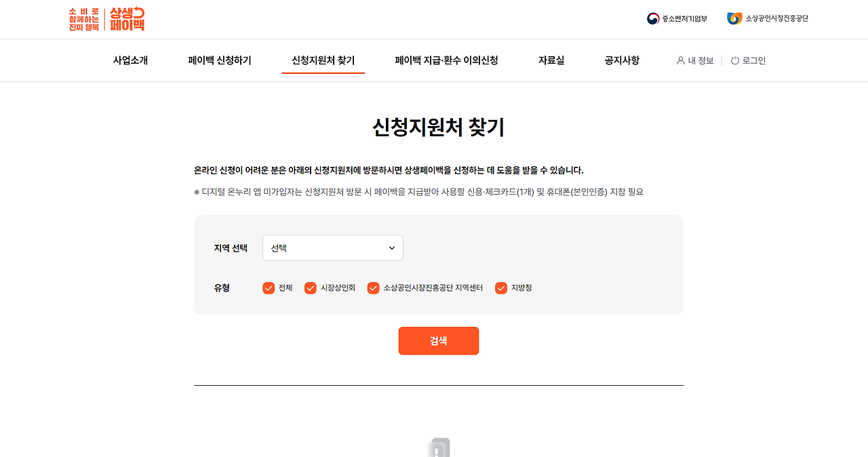Image resolution: width=868 pixels, height=457 pixels.
Task: Toggle the 시장상인회 checkbox
Action: tap(311, 288)
